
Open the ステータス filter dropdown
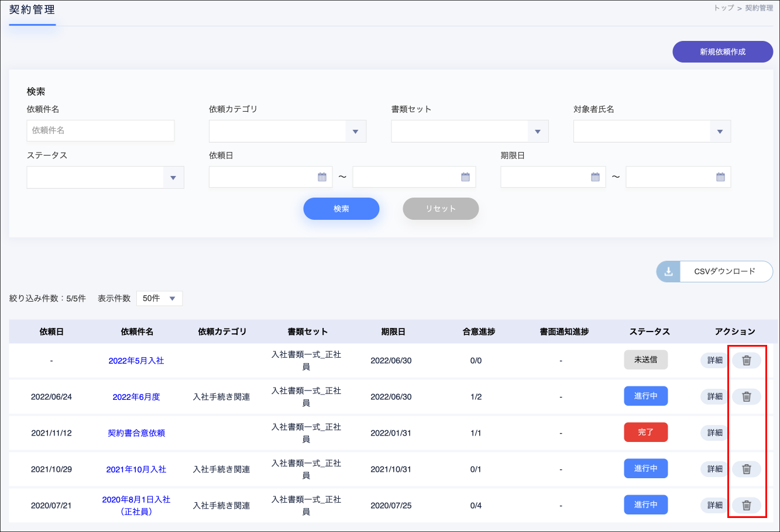point(173,178)
